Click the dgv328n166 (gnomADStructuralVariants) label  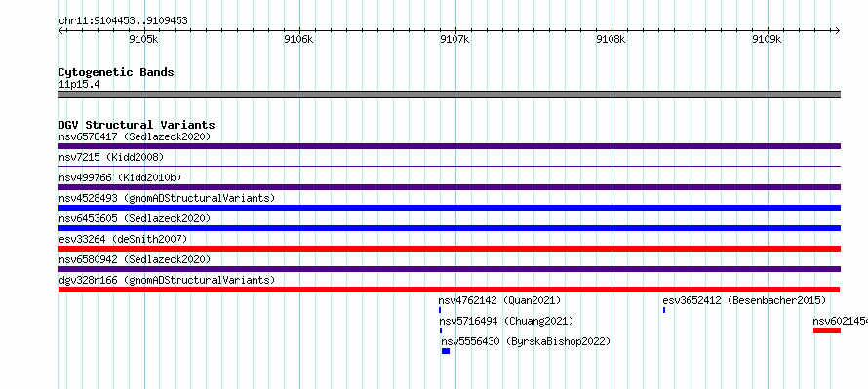[x=167, y=280]
